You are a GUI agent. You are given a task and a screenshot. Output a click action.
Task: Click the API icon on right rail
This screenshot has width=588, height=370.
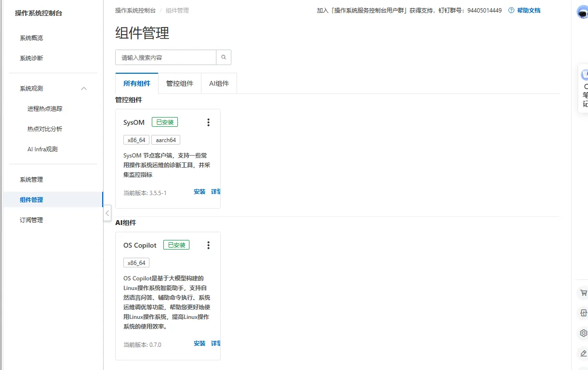583,313
